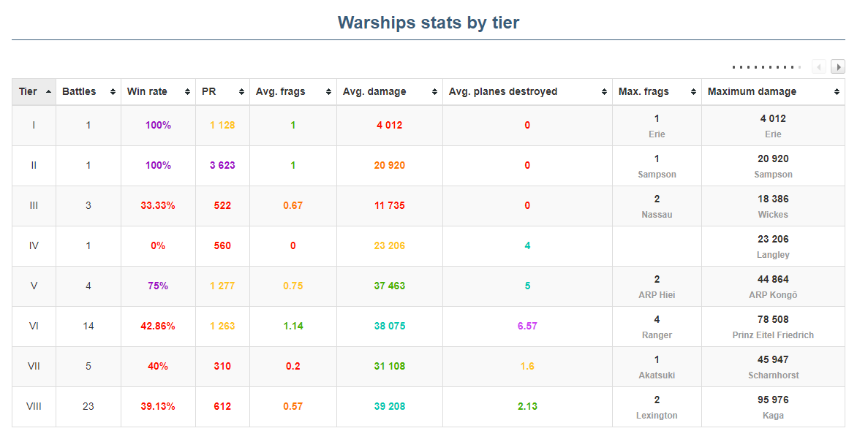This screenshot has width=868, height=439.
Task: Click the Tier VI row label
Action: click(34, 326)
